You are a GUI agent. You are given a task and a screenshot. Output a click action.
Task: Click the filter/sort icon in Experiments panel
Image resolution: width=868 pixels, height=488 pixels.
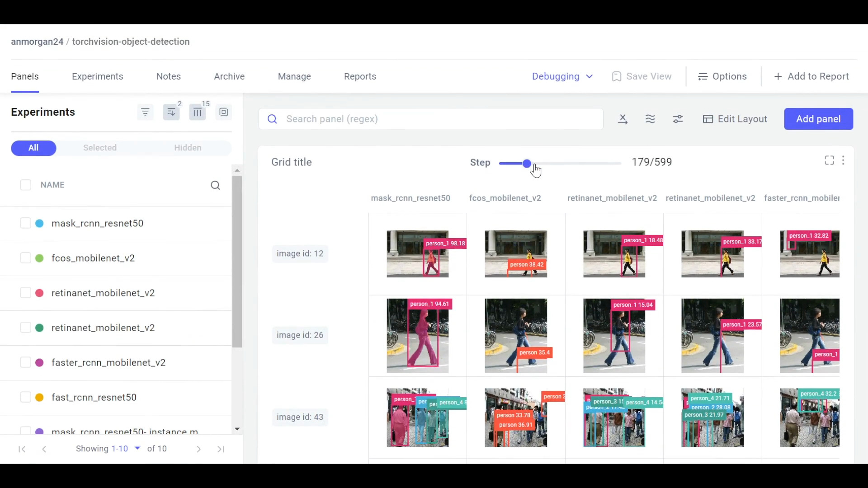tap(145, 112)
